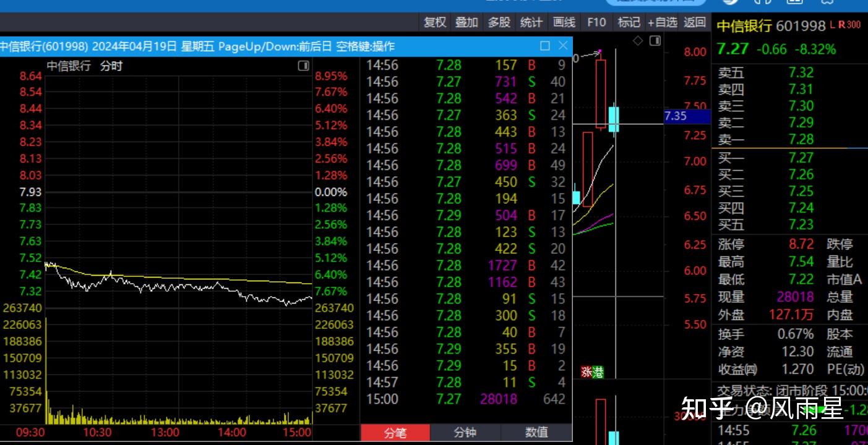Click 收益 value 1.270
The width and height of the screenshot is (868, 445).
point(797,369)
